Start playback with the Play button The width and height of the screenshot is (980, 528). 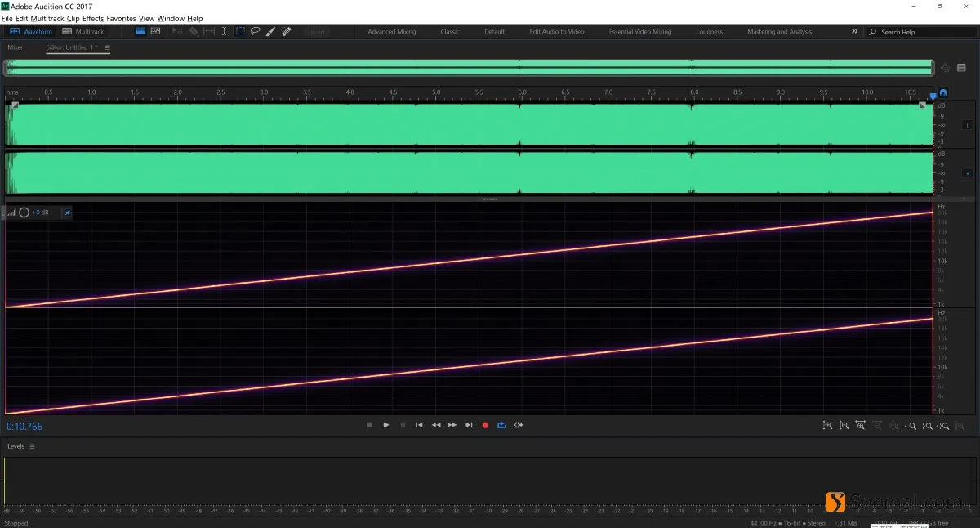coord(386,425)
